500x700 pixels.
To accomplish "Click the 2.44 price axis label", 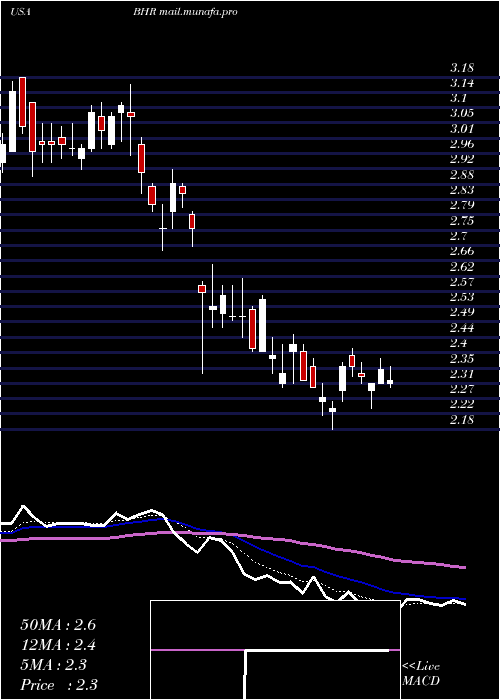I will pos(462,328).
